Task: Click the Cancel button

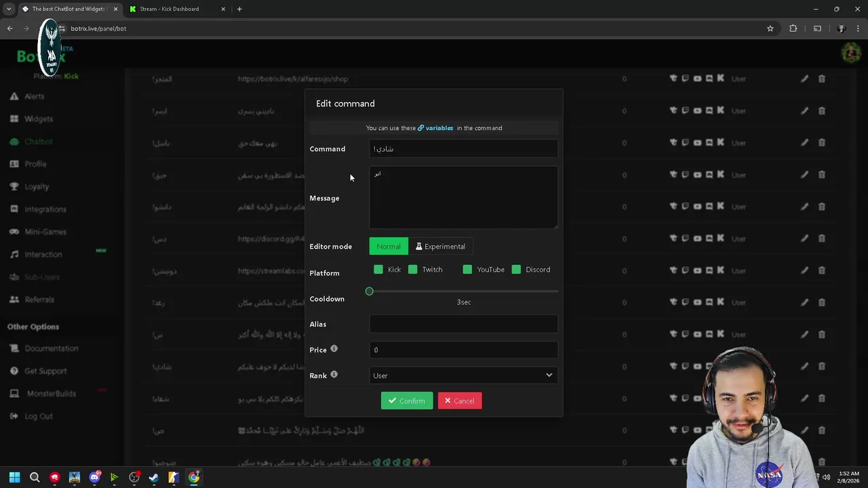Action: [x=460, y=401]
